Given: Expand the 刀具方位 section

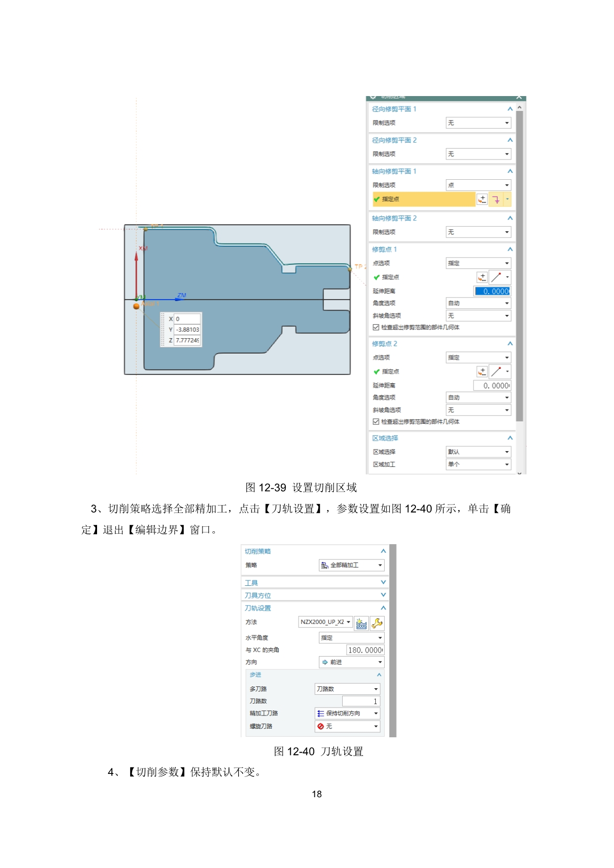Looking at the screenshot, I should click(x=383, y=595).
